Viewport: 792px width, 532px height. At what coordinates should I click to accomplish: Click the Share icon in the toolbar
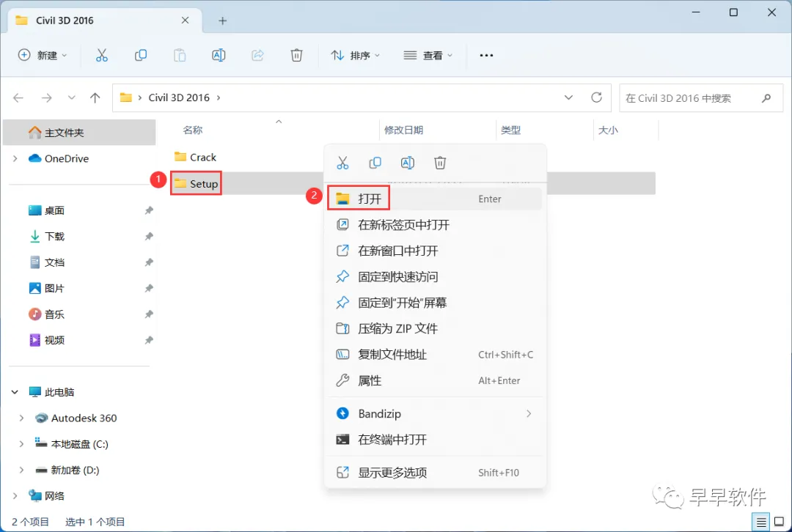click(257, 55)
